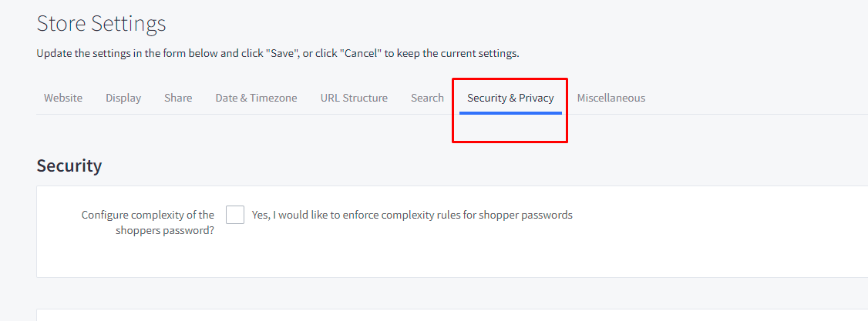
Task: Click the "Configure complexity of the shoppers password?" label
Action: pos(148,222)
